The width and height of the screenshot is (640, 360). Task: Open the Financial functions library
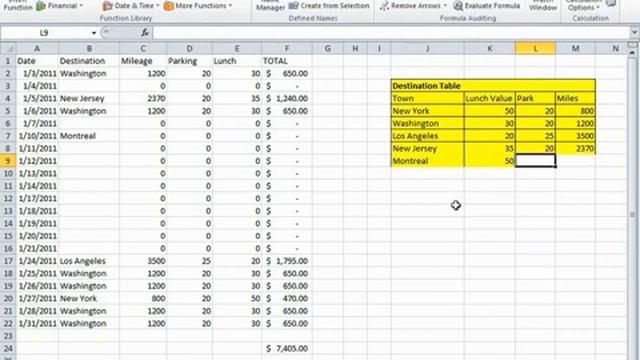(60, 6)
